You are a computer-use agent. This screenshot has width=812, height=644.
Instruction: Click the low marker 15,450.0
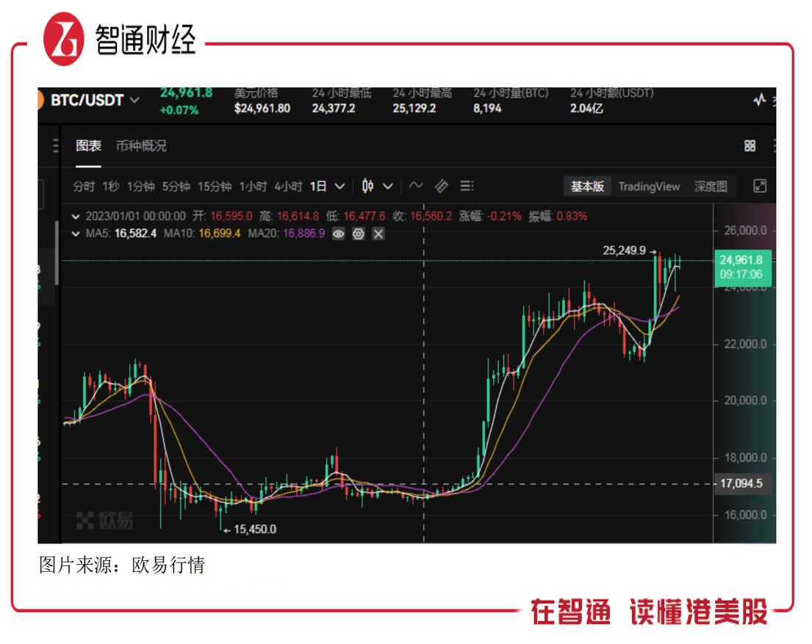(x=255, y=529)
